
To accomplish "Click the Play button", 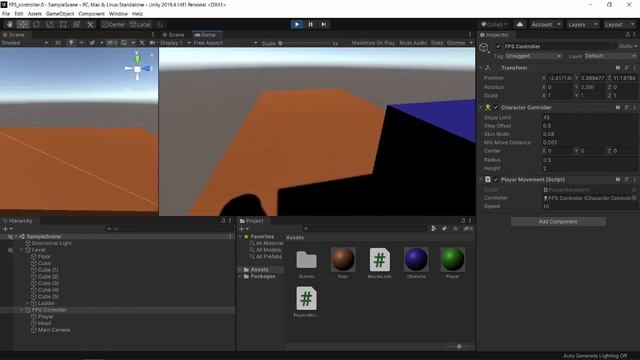I will point(297,24).
